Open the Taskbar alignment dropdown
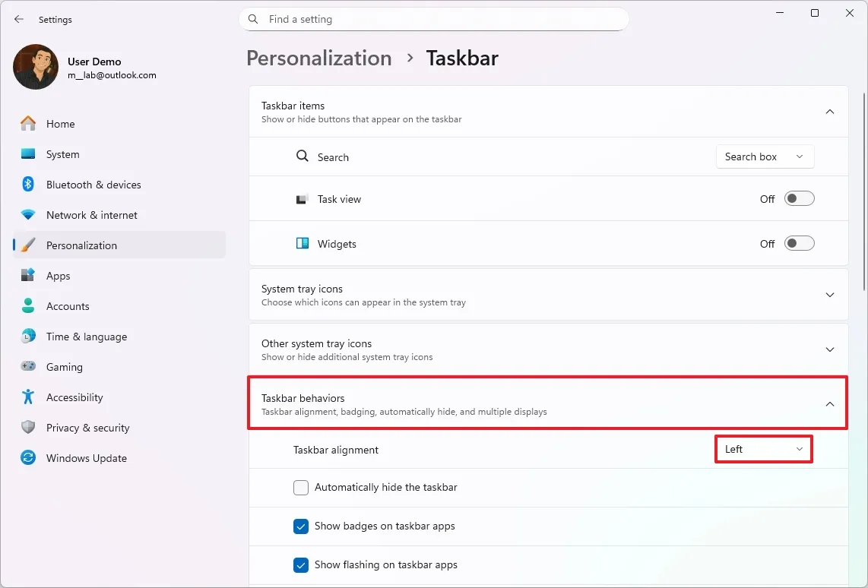868x588 pixels. click(763, 449)
